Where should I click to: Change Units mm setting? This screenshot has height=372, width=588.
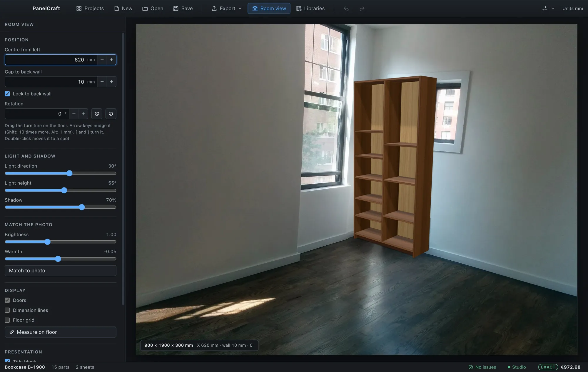(x=572, y=9)
